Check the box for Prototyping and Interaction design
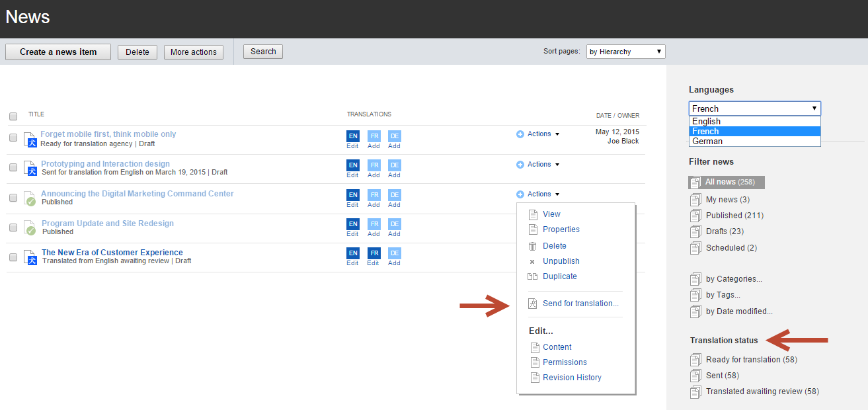Screen dimensions: 868x410 coord(13,167)
